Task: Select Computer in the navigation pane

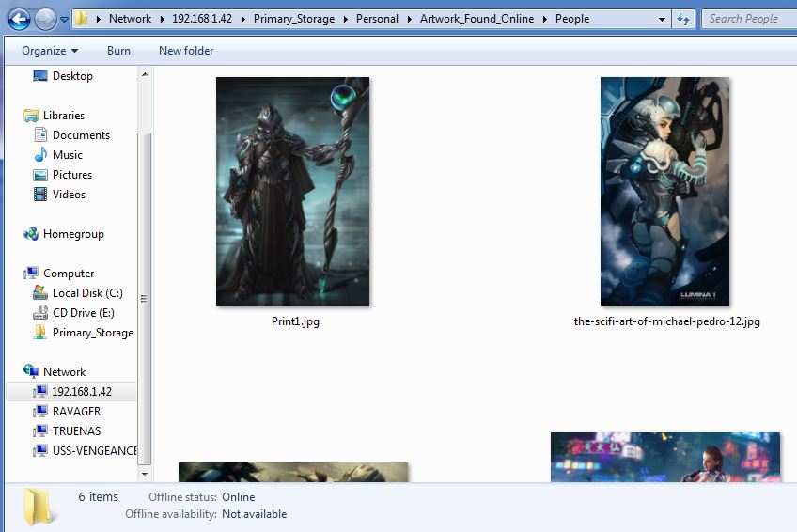Action: pos(69,274)
